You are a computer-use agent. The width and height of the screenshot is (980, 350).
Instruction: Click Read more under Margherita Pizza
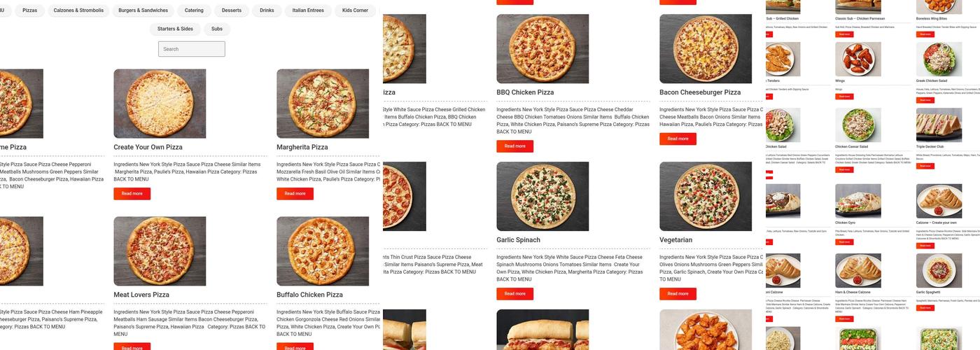[295, 194]
